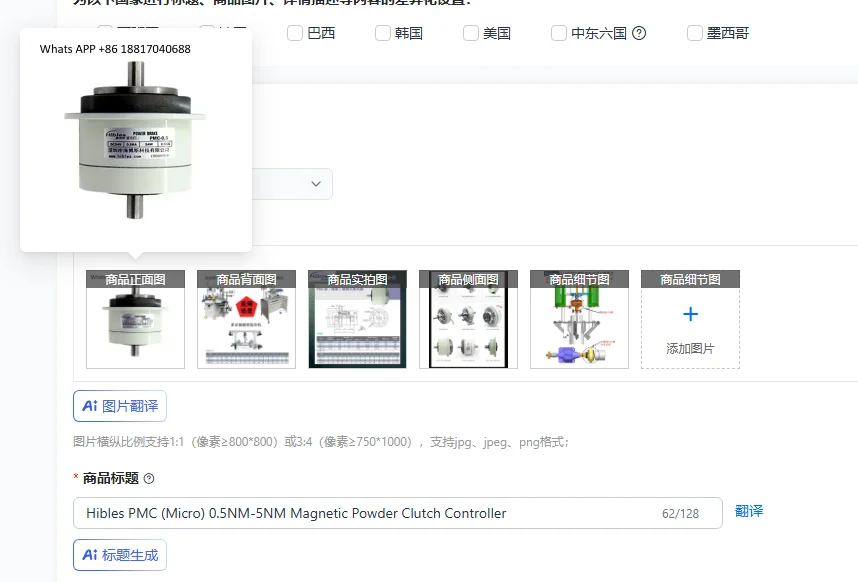This screenshot has height=582, width=858.
Task: Enable the 中东六国 checkbox
Action: pos(557,33)
